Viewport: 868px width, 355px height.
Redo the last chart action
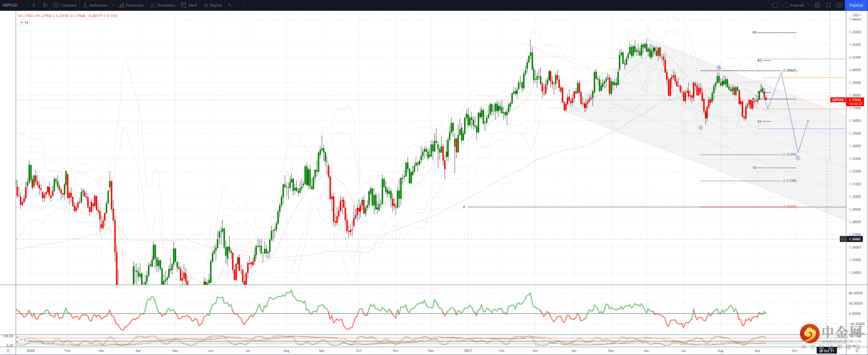pos(238,5)
